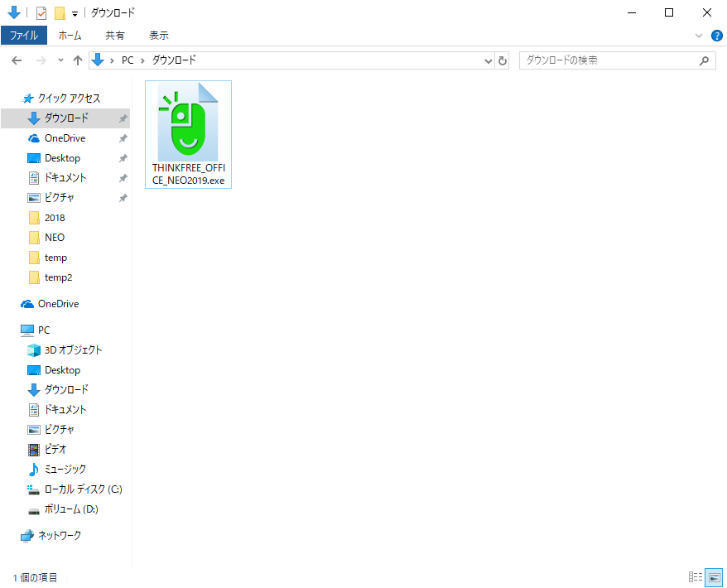Close the ダウンロード Explorer window
The image size is (727, 588).
pos(706,12)
